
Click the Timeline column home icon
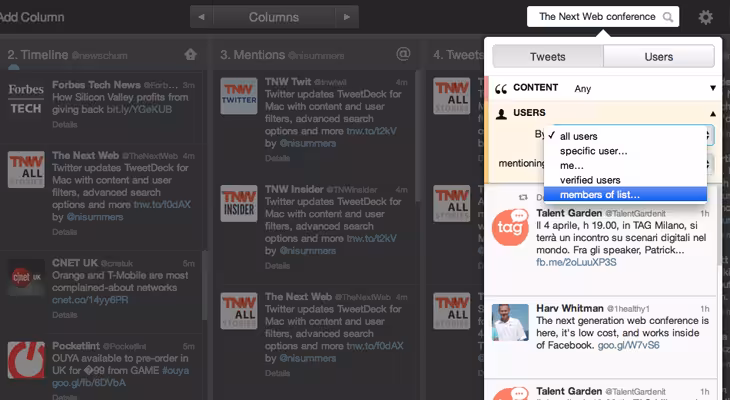(190, 54)
